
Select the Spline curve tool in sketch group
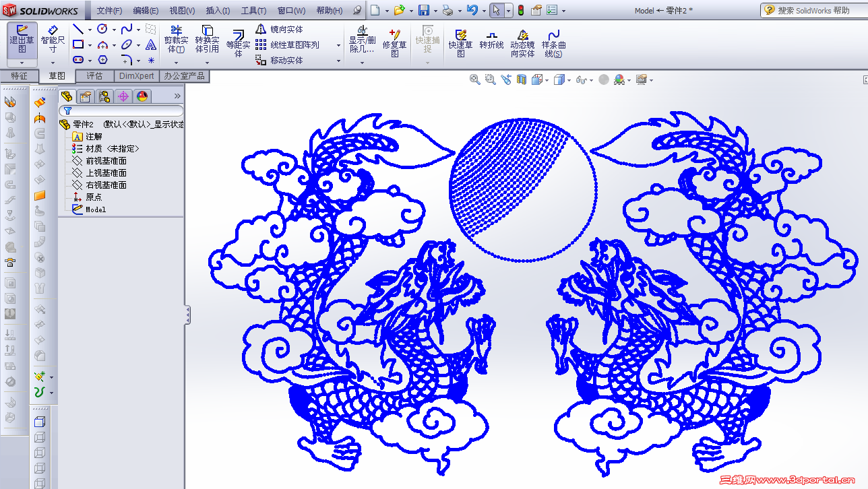[127, 29]
